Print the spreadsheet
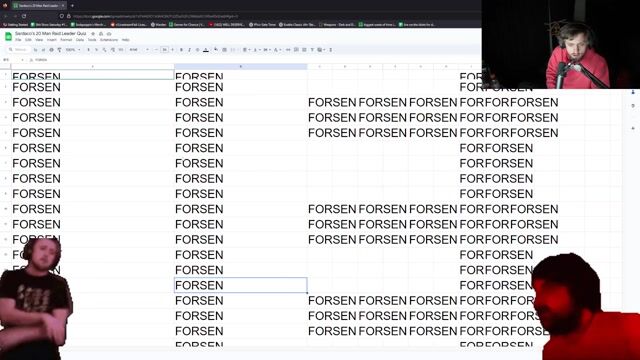The width and height of the screenshot is (640, 360). [51, 50]
